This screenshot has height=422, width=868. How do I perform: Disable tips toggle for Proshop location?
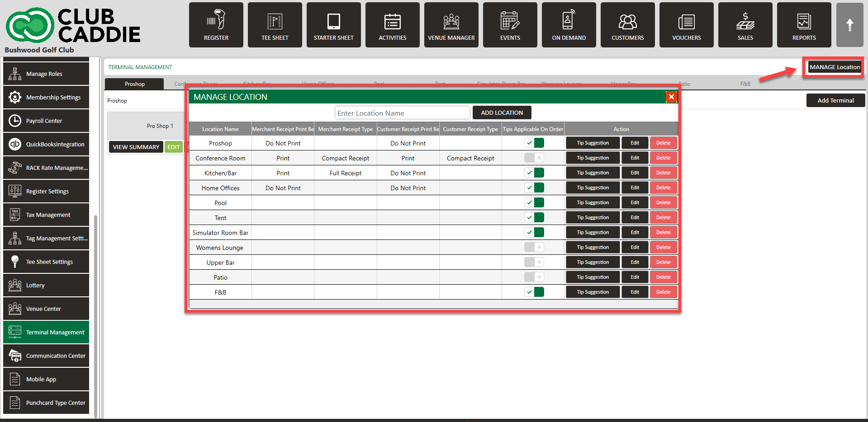(534, 143)
